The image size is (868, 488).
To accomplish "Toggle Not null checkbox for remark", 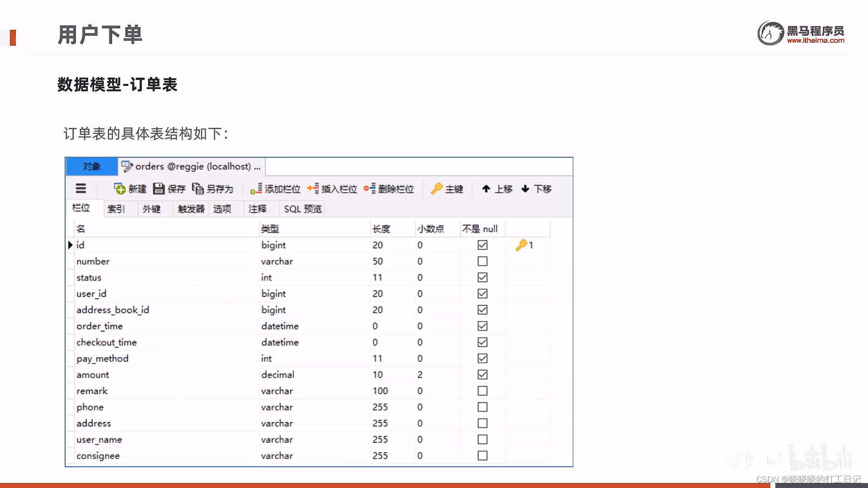I will 482,391.
